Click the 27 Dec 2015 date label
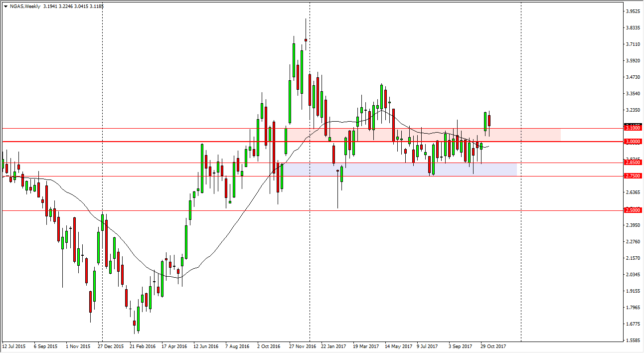This screenshot has height=353, width=644. 110,346
